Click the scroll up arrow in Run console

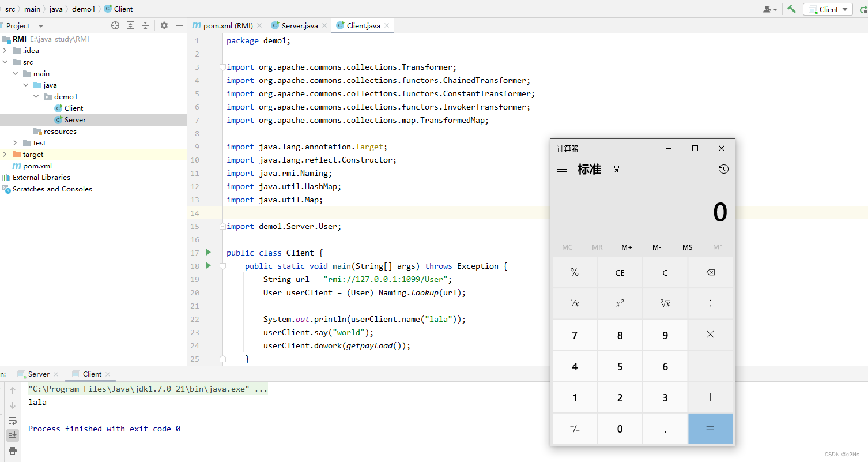tap(13, 390)
